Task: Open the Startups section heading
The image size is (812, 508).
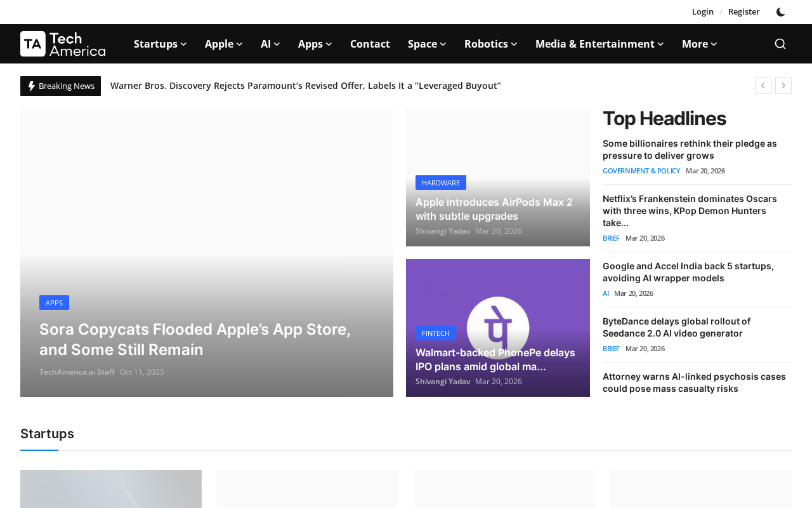Action: tap(47, 434)
